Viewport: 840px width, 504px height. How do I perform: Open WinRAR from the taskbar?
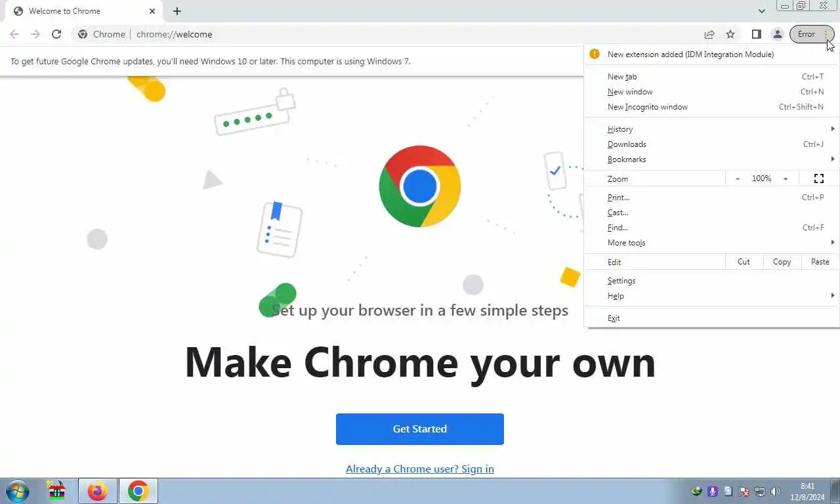pyautogui.click(x=56, y=491)
